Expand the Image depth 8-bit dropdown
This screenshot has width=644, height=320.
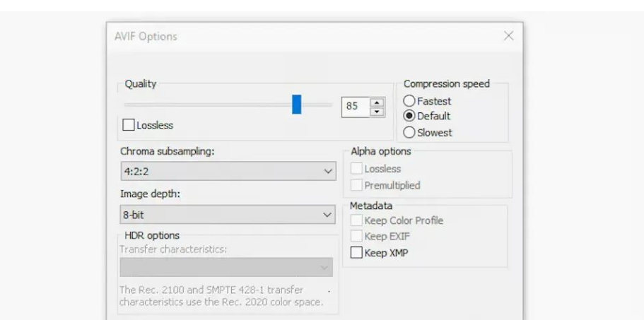tap(227, 215)
